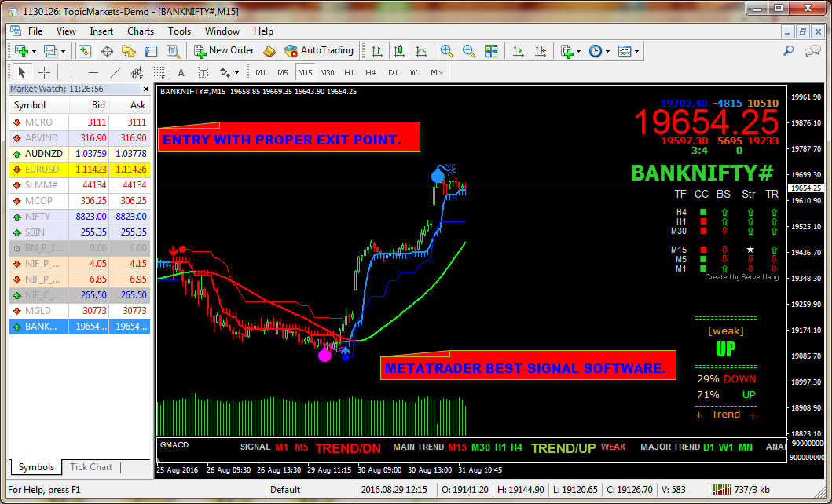Open the Templates icon
832x504 pixels.
(x=625, y=51)
